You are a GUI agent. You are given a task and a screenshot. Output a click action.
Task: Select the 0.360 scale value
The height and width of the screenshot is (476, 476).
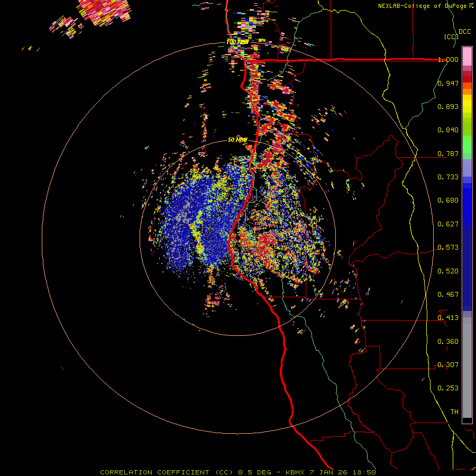coord(448,342)
